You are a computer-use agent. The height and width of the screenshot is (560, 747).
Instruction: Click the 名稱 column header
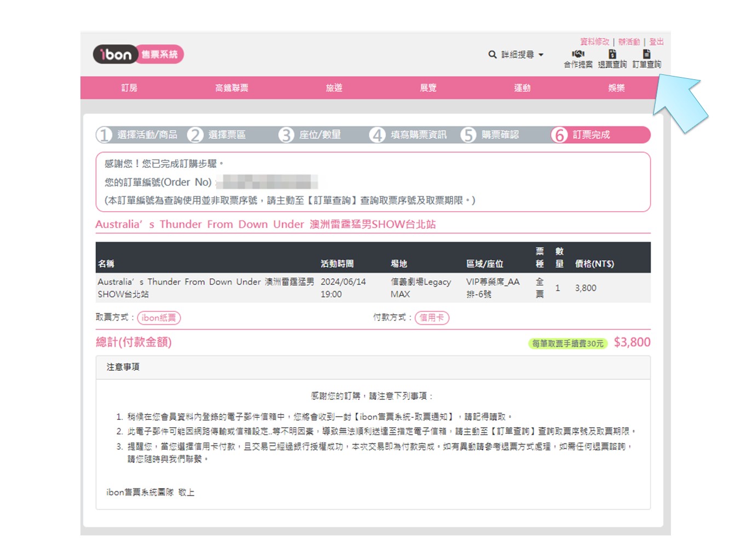[x=106, y=264]
